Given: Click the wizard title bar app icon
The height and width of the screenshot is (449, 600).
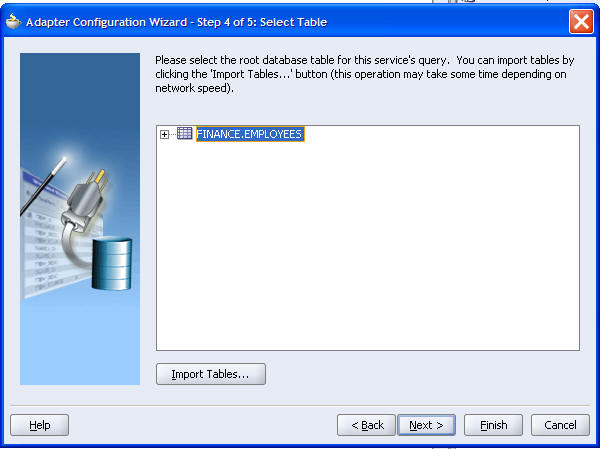Looking at the screenshot, I should [x=13, y=22].
